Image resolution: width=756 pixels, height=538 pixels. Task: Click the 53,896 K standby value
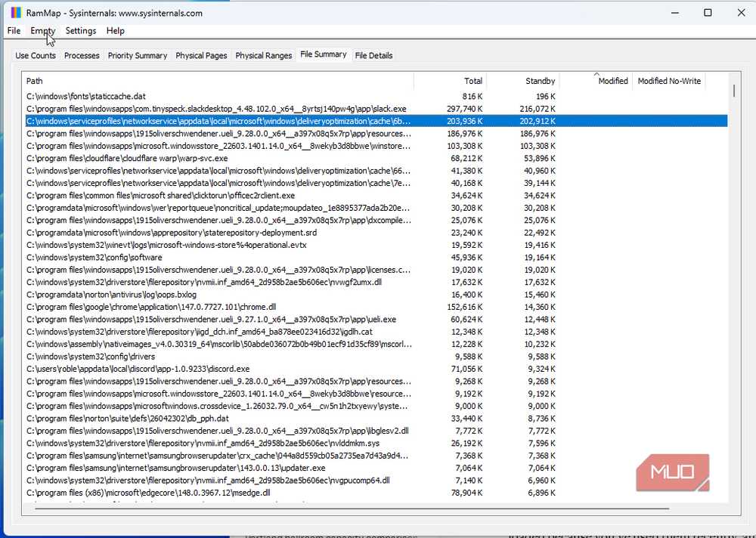[x=540, y=159]
